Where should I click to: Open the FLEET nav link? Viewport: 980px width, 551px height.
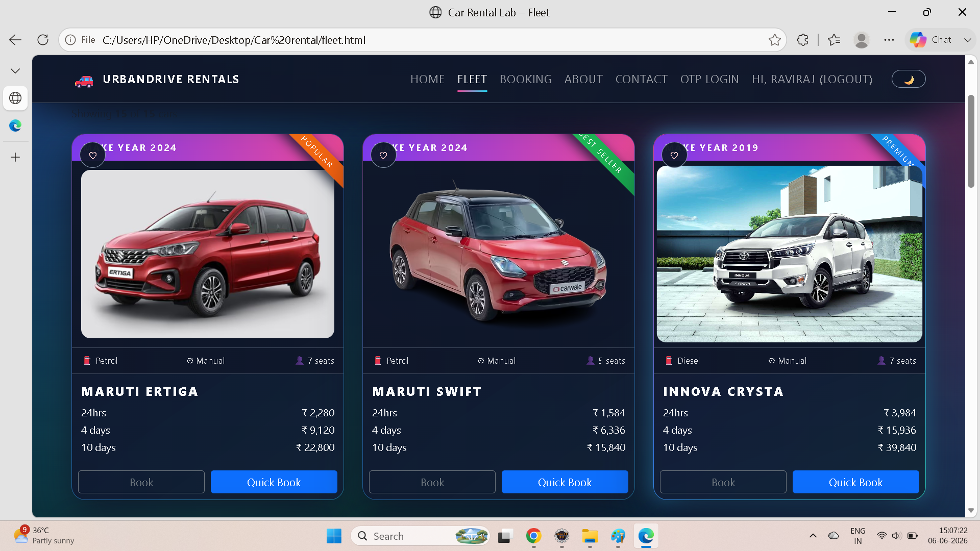coord(472,79)
